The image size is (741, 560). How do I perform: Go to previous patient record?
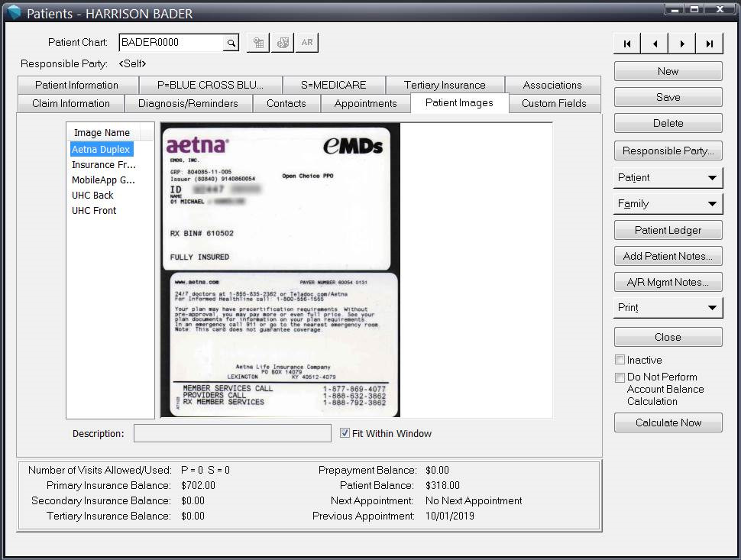(x=655, y=44)
